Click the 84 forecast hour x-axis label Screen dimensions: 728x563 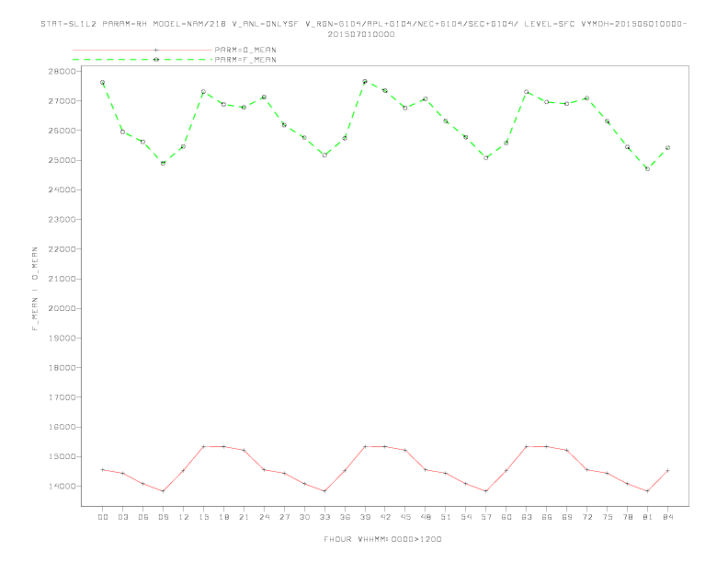click(667, 517)
